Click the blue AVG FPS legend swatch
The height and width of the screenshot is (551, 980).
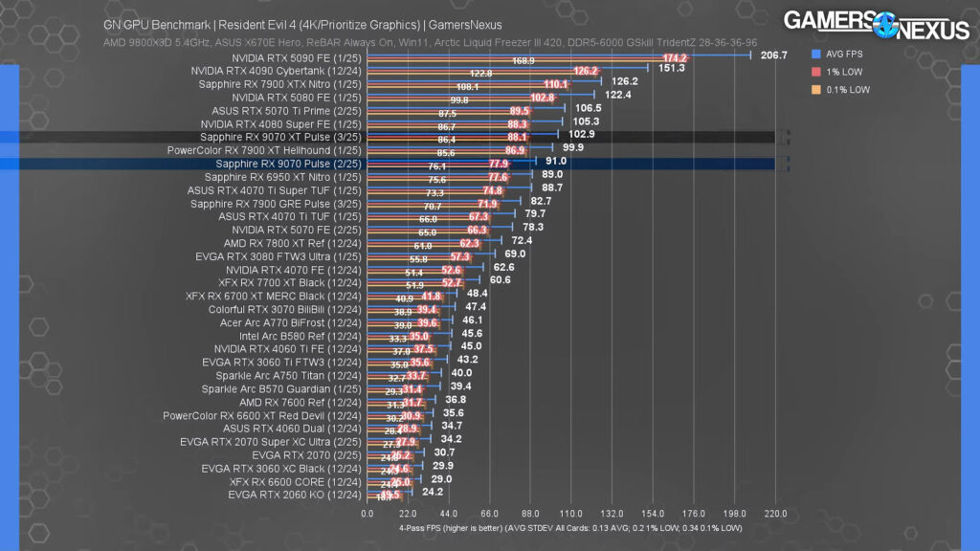[815, 55]
